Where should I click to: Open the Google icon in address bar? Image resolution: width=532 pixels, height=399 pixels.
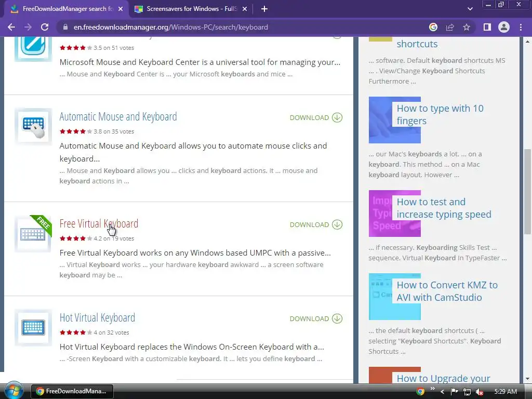coord(433,27)
